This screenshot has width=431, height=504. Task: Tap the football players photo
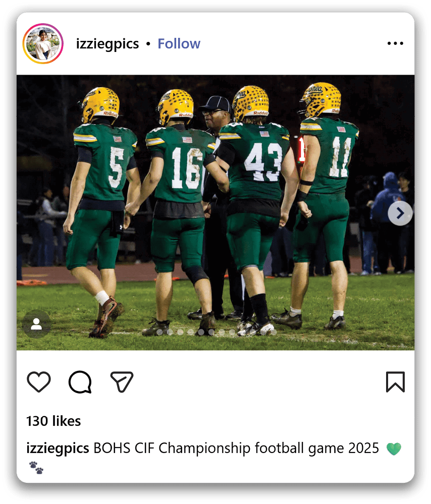tap(215, 212)
